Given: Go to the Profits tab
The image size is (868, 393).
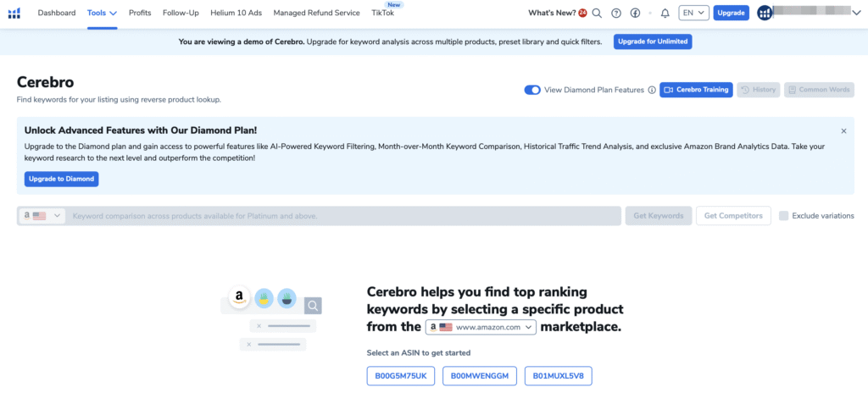Looking at the screenshot, I should point(140,13).
